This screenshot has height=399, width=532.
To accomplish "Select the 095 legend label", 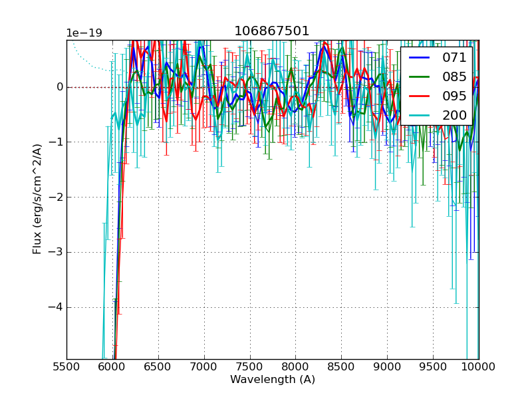I will coord(454,96).
